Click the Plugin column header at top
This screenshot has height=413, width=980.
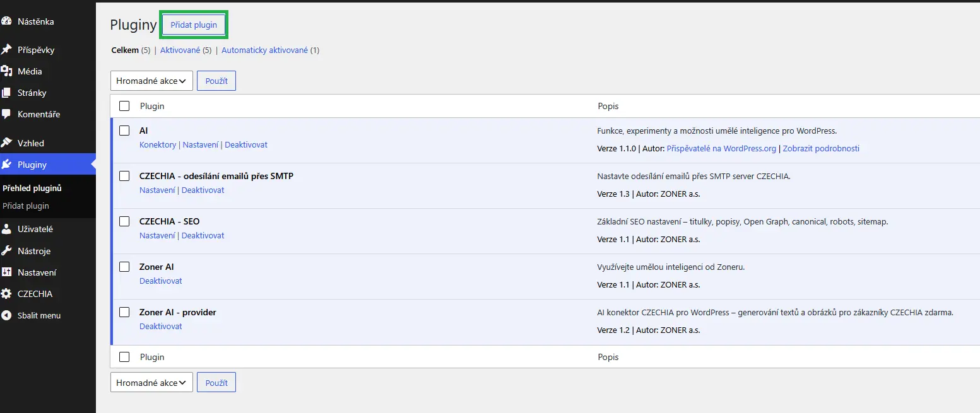tap(152, 106)
